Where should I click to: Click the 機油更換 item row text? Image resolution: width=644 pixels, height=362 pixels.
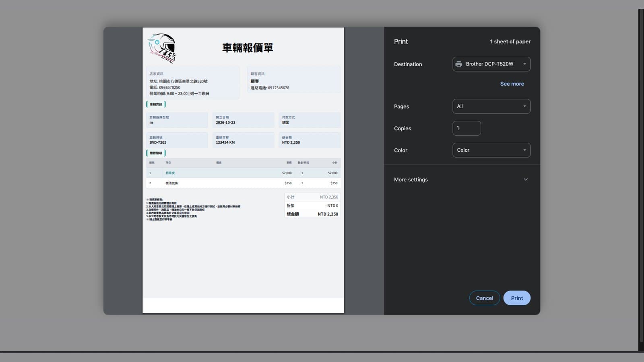click(171, 183)
